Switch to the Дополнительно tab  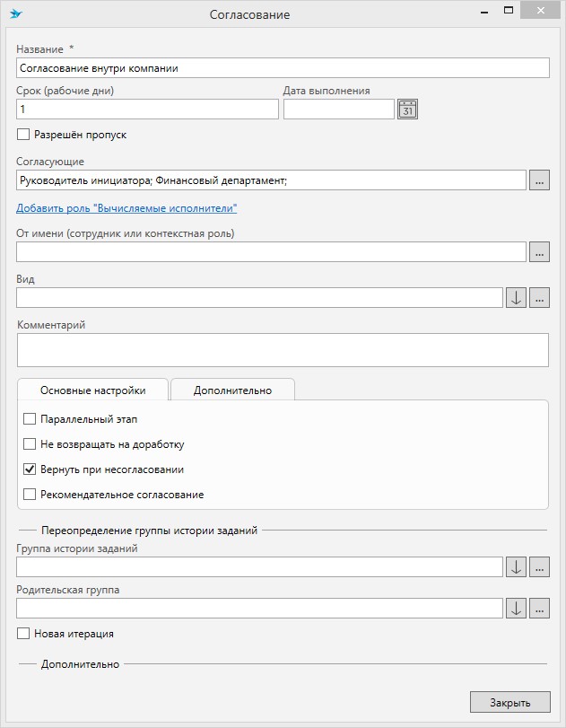[x=232, y=390]
